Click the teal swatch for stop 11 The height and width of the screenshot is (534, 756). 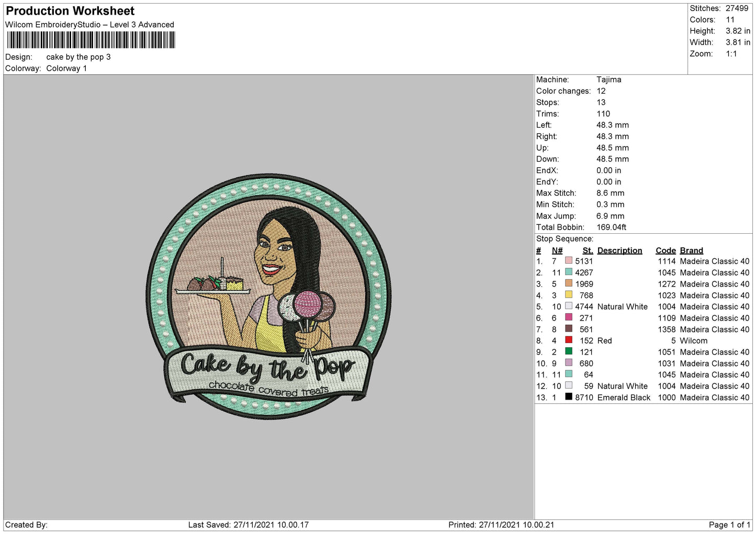click(x=569, y=374)
